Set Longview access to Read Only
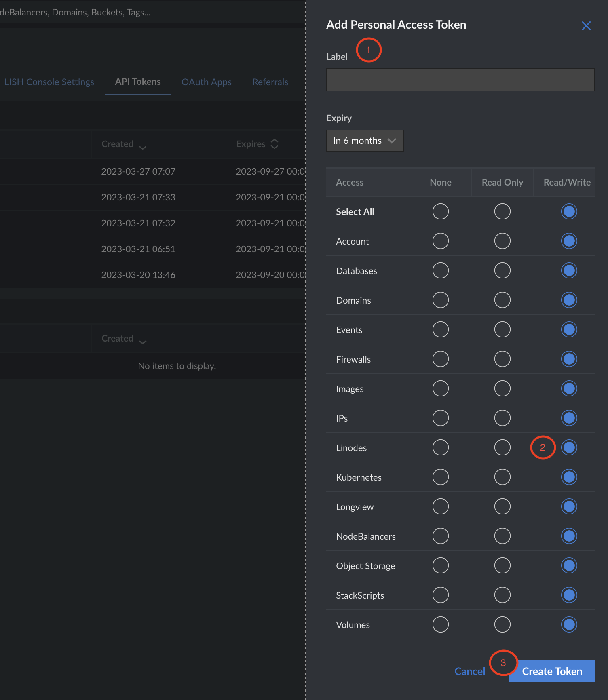The height and width of the screenshot is (700, 608). (x=502, y=506)
